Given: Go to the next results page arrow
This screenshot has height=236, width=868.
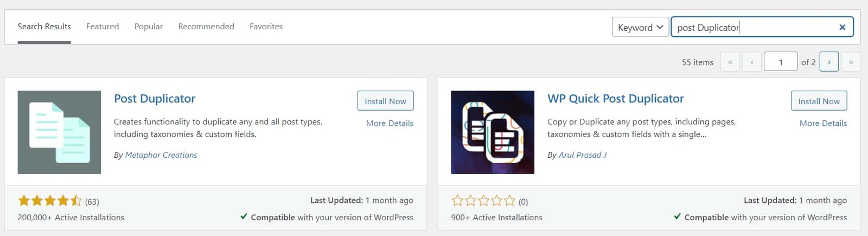Looking at the screenshot, I should pyautogui.click(x=829, y=62).
